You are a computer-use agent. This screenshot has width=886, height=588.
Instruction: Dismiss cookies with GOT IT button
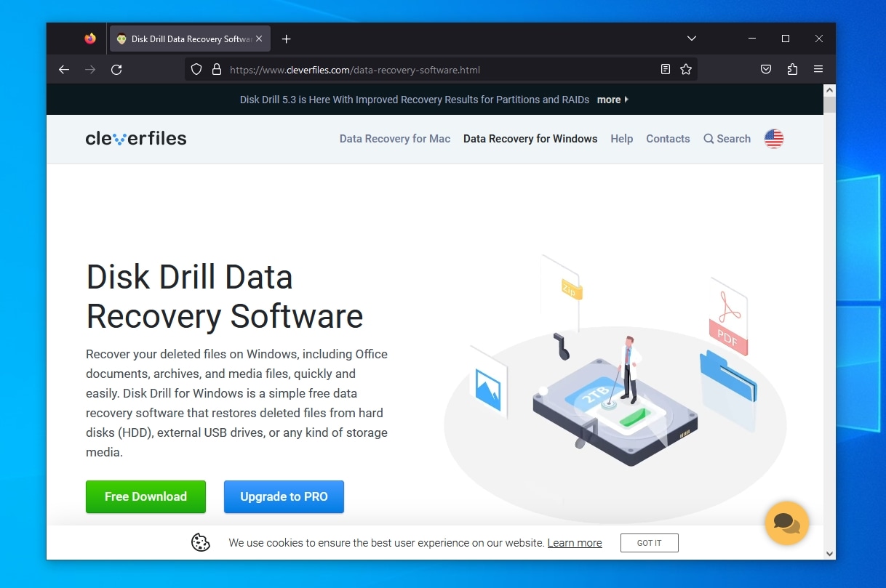[x=650, y=543]
